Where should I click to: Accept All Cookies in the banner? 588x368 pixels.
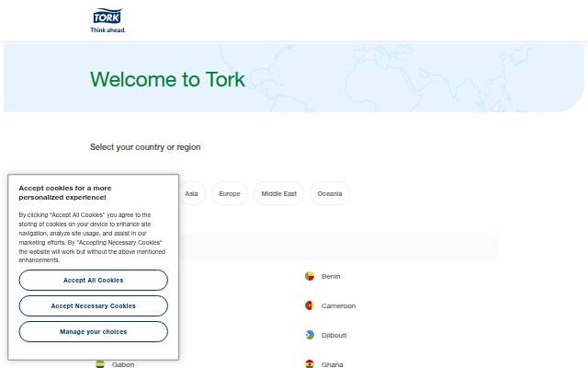coord(94,280)
